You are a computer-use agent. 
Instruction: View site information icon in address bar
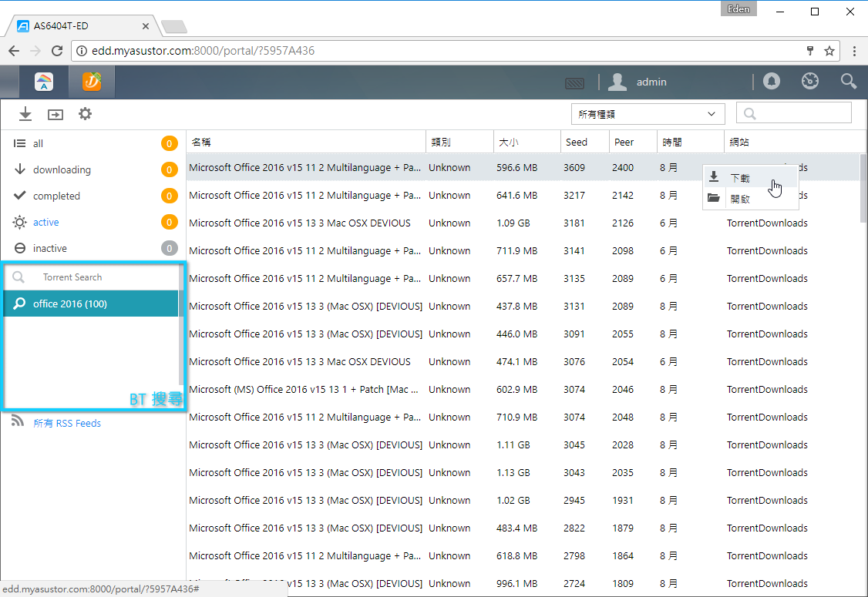click(82, 51)
